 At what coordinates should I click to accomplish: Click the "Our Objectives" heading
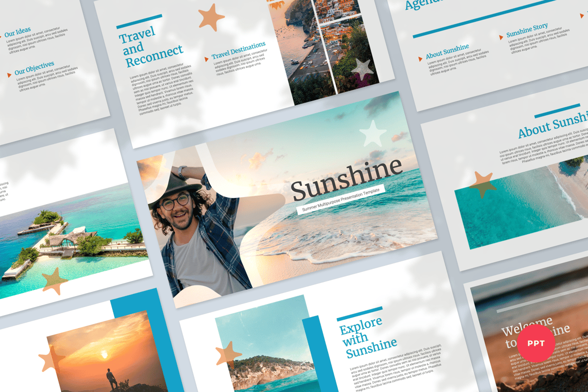34,68
